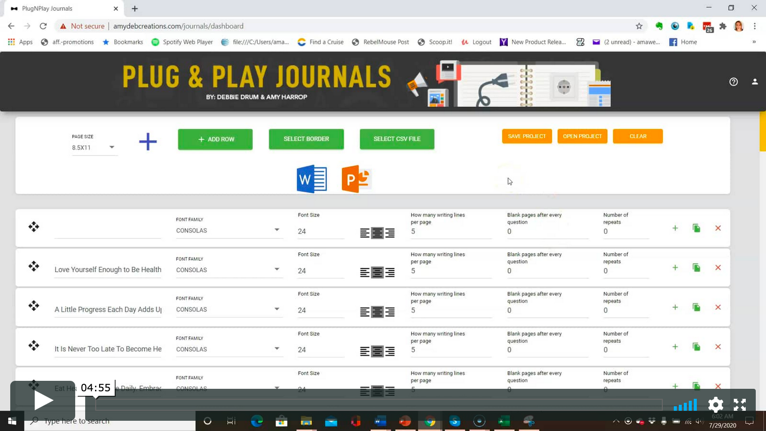Grab move handle of A Little Progress row
This screenshot has height=431, width=766.
[34, 306]
